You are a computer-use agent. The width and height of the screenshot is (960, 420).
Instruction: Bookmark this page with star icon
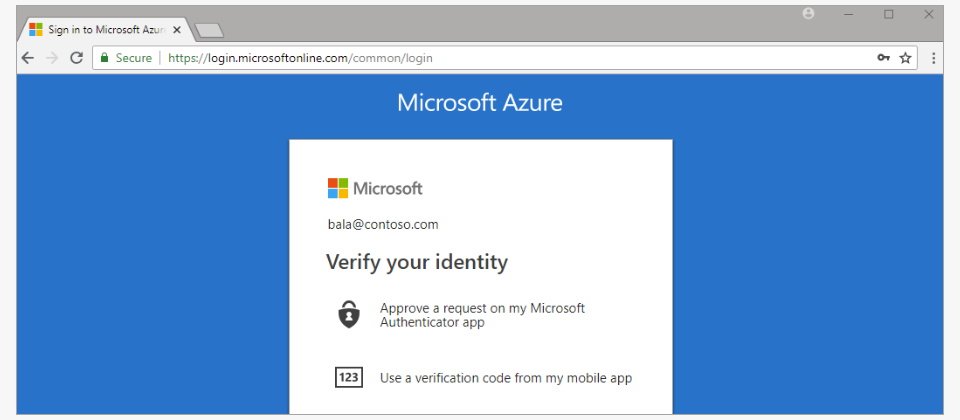[x=906, y=58]
